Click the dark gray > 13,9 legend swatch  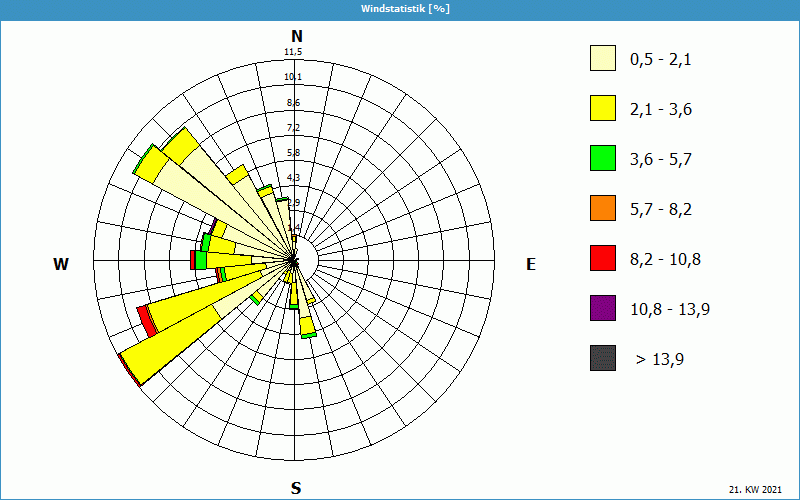point(603,358)
